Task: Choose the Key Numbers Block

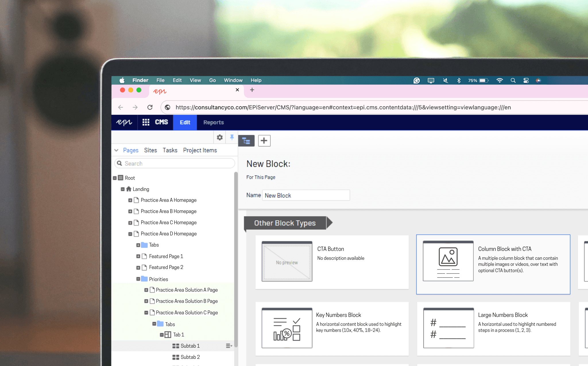Action: tap(332, 329)
